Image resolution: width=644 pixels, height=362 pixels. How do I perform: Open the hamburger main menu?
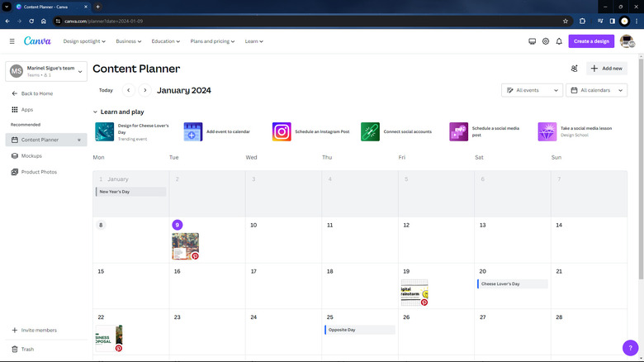(x=12, y=41)
